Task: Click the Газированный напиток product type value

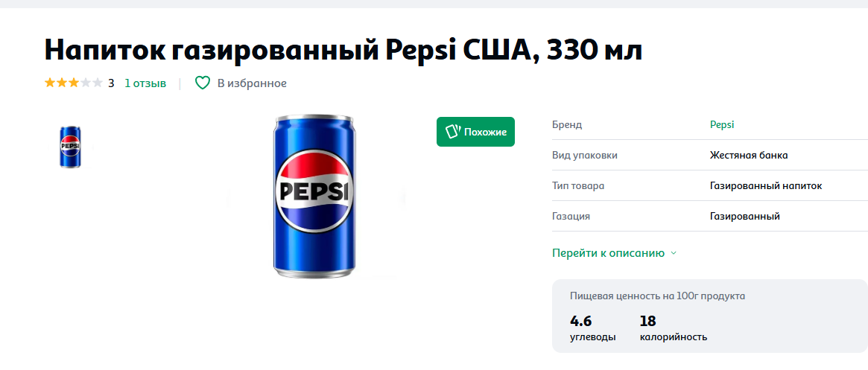Action: tap(766, 185)
